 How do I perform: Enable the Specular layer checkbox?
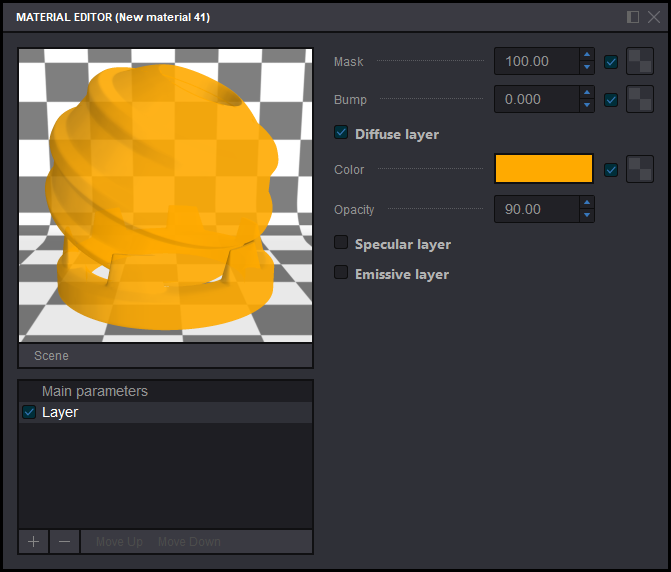tap(341, 243)
